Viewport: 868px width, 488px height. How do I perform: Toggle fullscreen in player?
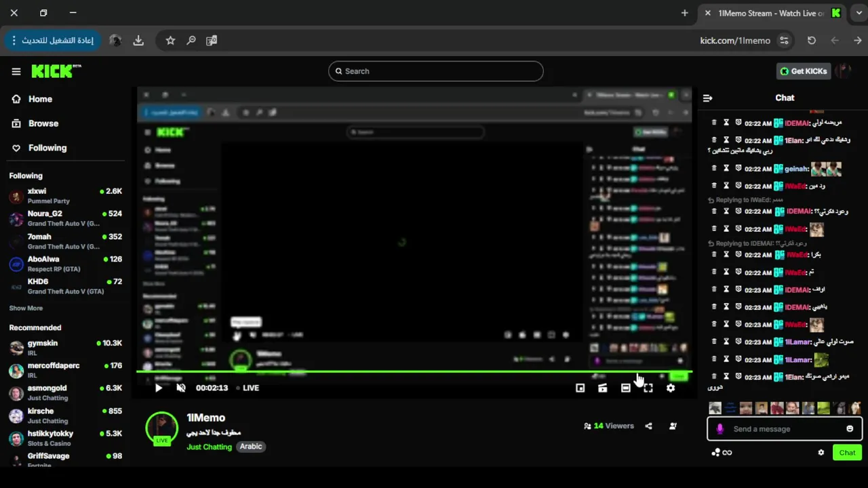(x=648, y=388)
